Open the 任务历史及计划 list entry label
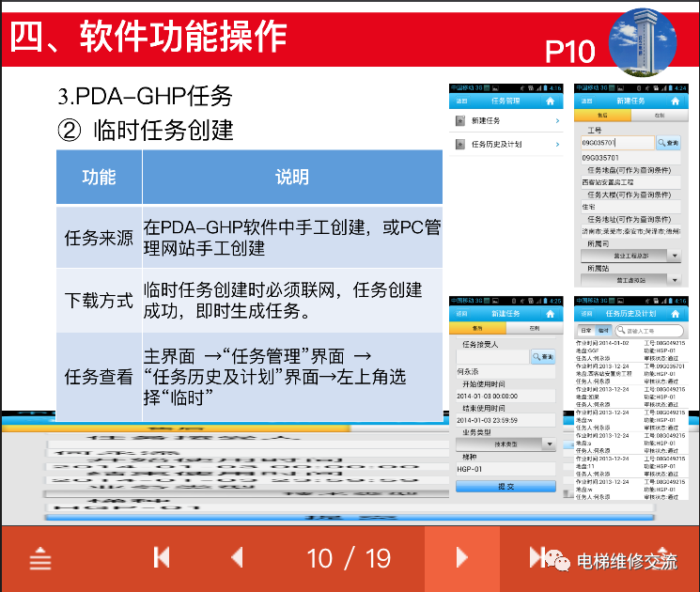Viewport: 700px width, 592px height. 496,144
